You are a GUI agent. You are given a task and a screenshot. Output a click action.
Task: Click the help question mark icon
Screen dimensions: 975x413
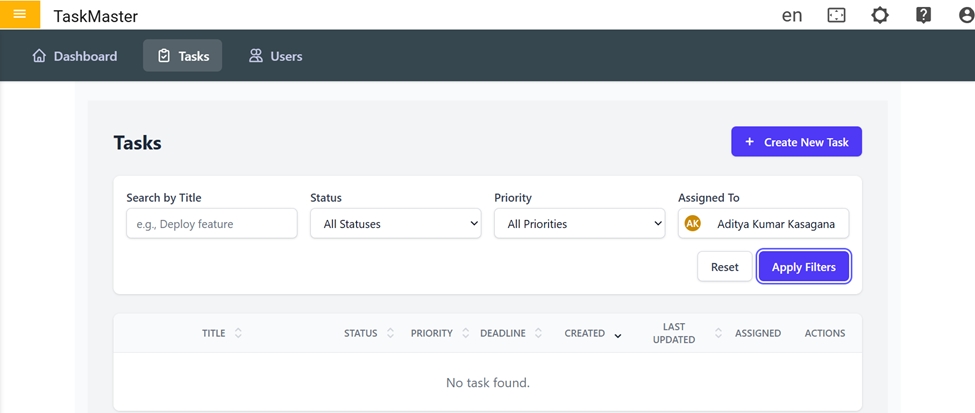924,16
